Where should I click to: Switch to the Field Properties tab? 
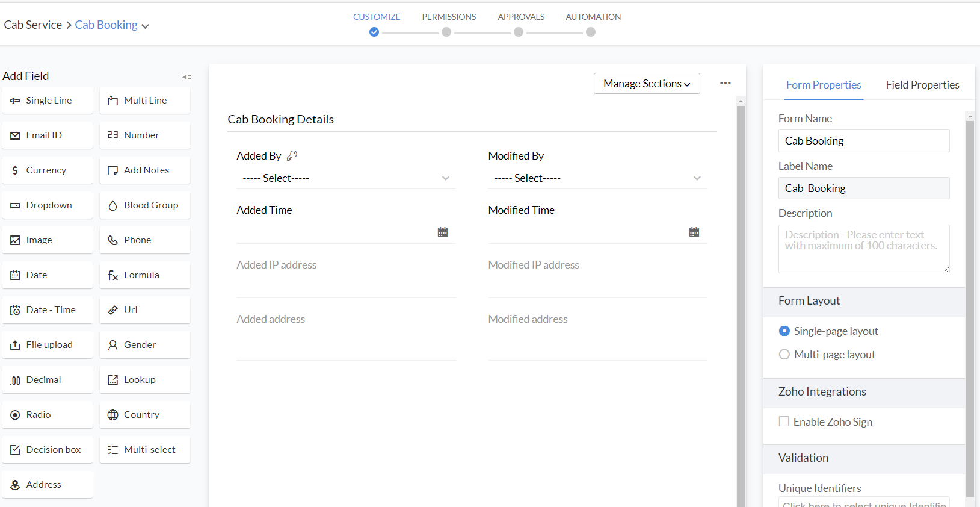tap(922, 85)
